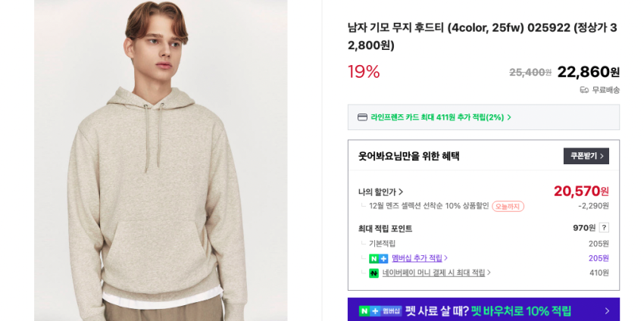
Task: Expand the 나의 할인가 details
Action: (381, 192)
